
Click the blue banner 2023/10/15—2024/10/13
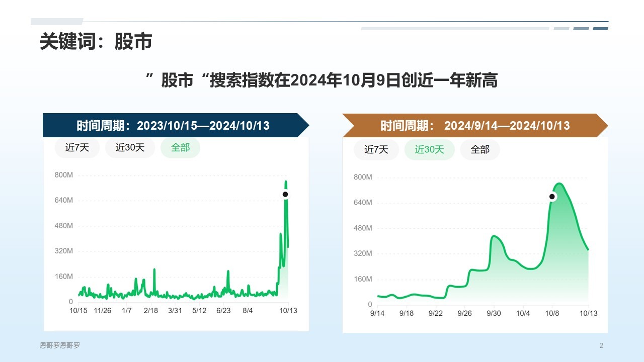pyautogui.click(x=176, y=125)
